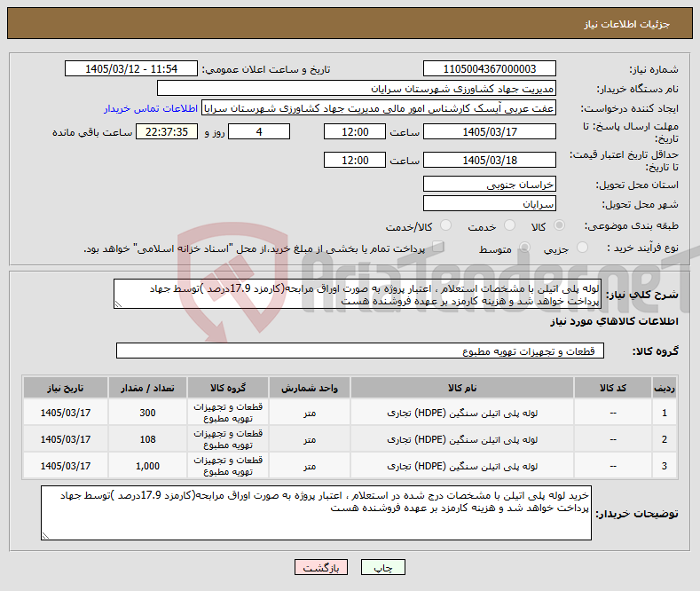Click the remaining time field 22:37:35
This screenshot has height=591, width=700.
point(167,131)
